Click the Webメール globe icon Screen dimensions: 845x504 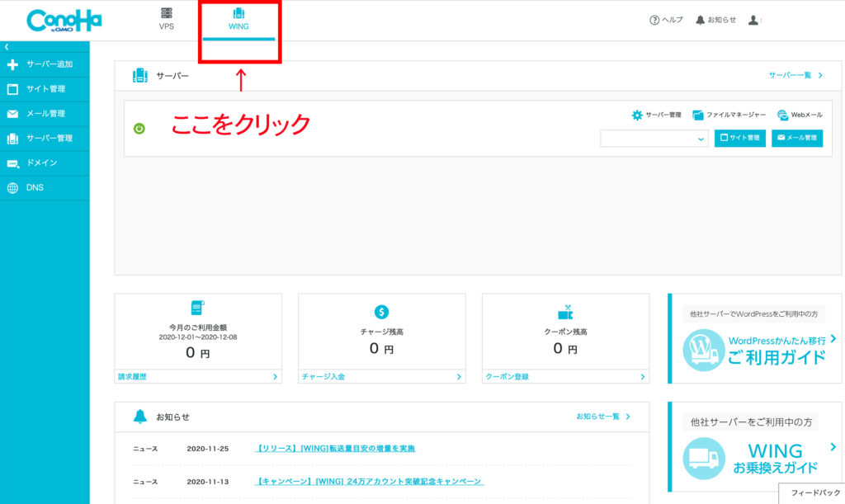click(782, 115)
